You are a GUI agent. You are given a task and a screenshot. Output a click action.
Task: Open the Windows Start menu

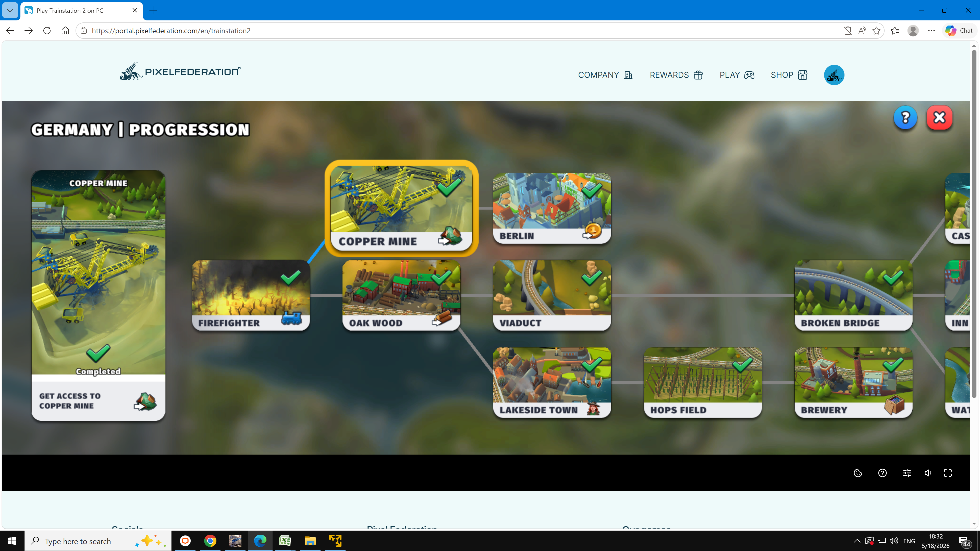[x=12, y=541]
